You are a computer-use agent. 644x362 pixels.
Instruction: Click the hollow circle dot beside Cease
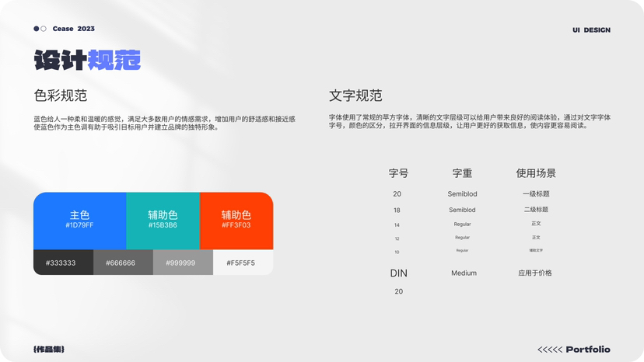click(x=44, y=29)
